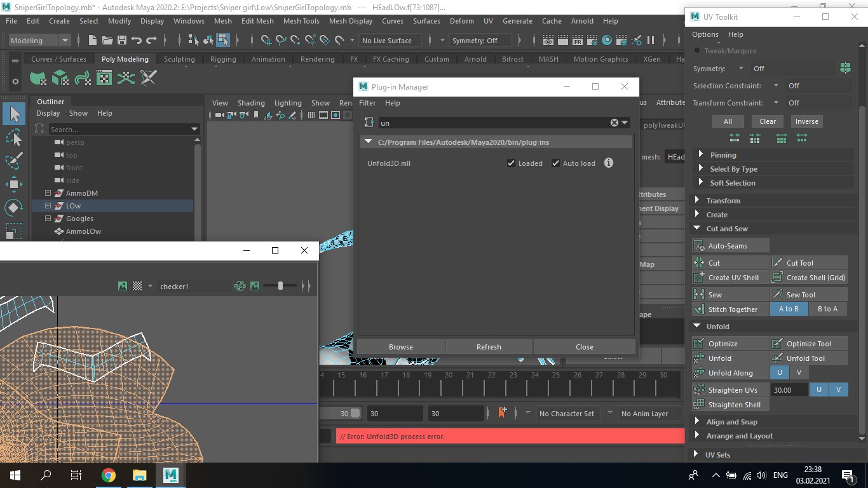Click the texture dim slider in UV Editor

pyautogui.click(x=280, y=287)
